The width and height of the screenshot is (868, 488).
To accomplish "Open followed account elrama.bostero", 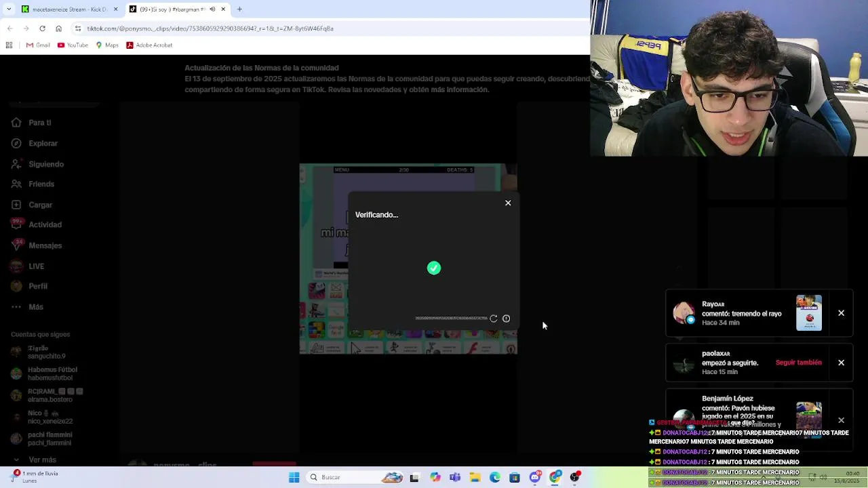I will pos(47,395).
